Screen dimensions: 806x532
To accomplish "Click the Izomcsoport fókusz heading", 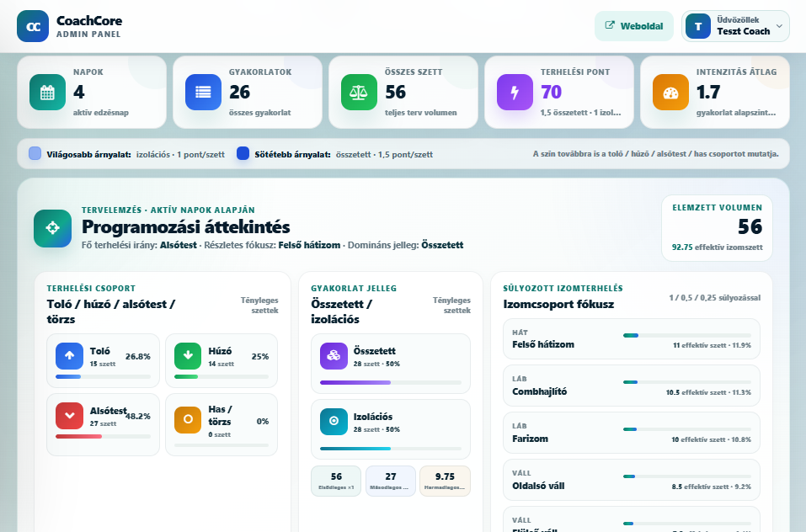I will click(558, 304).
